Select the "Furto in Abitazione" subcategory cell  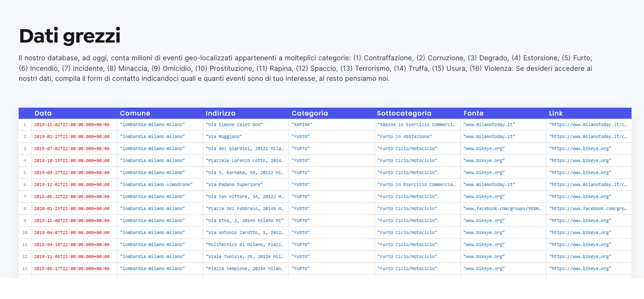pyautogui.click(x=417, y=137)
